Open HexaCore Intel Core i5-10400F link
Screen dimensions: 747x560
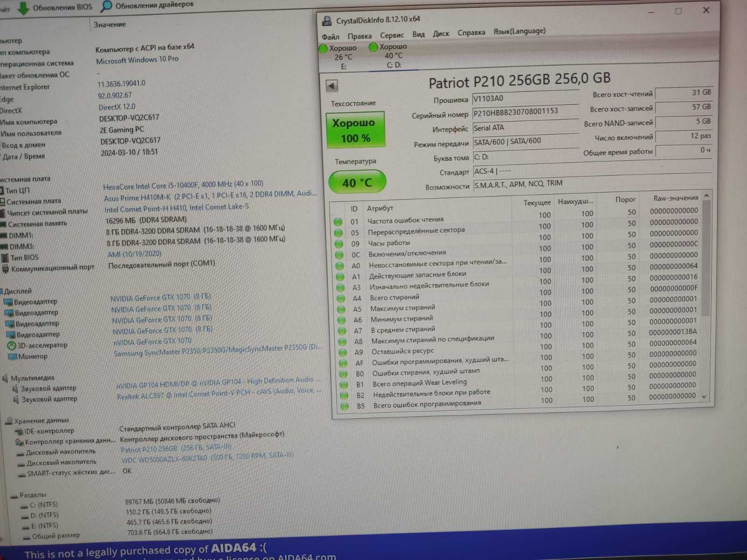[x=183, y=185]
